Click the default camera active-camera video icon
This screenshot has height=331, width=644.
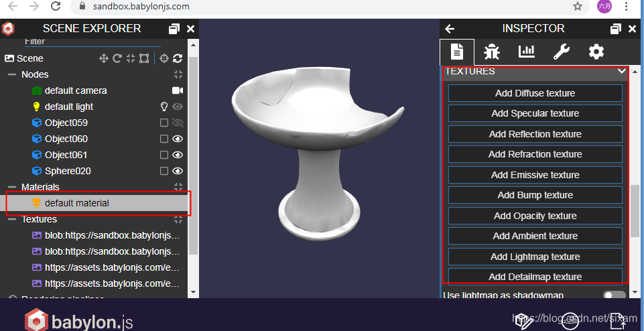(178, 90)
